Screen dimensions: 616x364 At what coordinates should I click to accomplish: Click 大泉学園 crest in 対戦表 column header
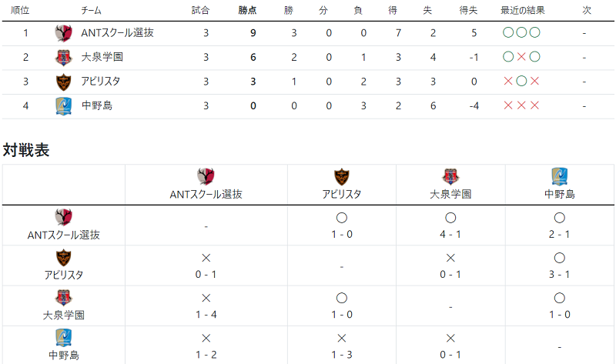click(450, 177)
